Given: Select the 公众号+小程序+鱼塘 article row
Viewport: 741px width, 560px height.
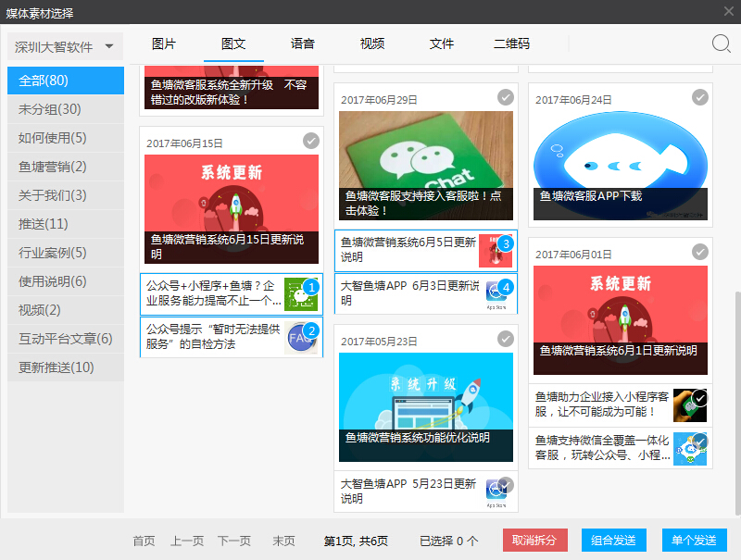Looking at the screenshot, I should pos(232,294).
